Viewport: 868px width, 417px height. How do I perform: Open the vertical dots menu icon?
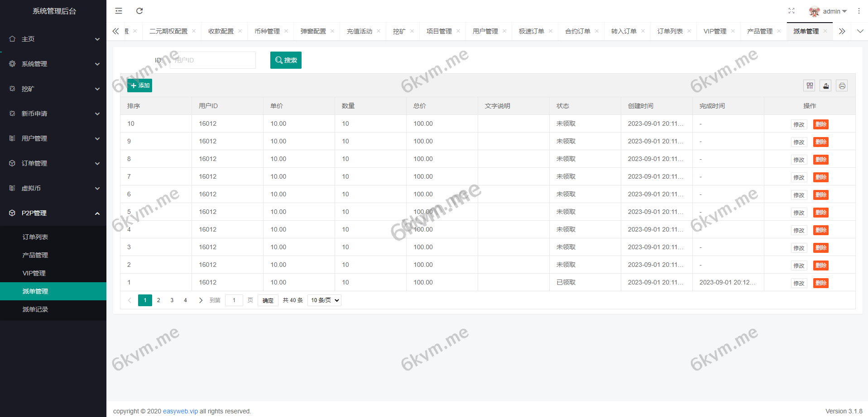pyautogui.click(x=859, y=10)
